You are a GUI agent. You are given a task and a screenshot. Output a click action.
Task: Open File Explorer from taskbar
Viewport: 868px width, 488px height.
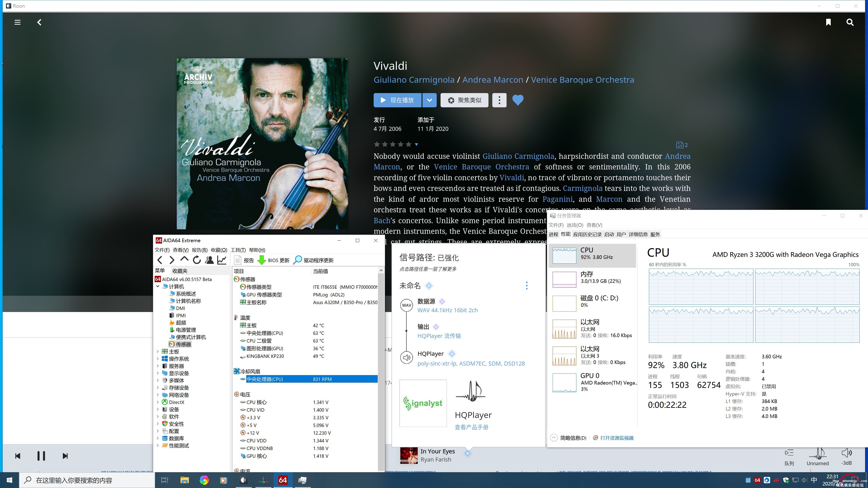tap(184, 480)
